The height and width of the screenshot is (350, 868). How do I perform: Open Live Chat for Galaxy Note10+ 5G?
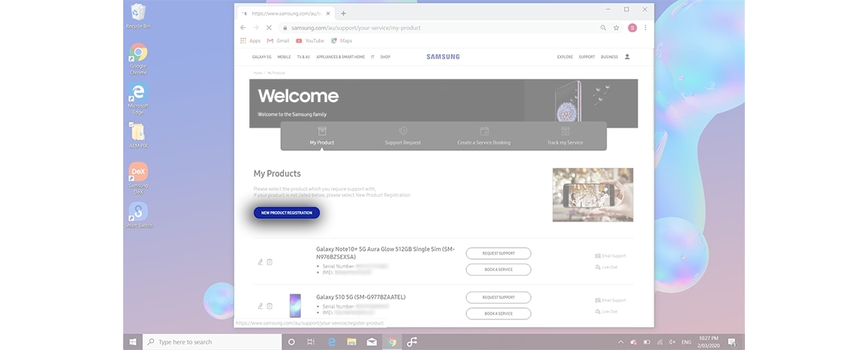(606, 267)
